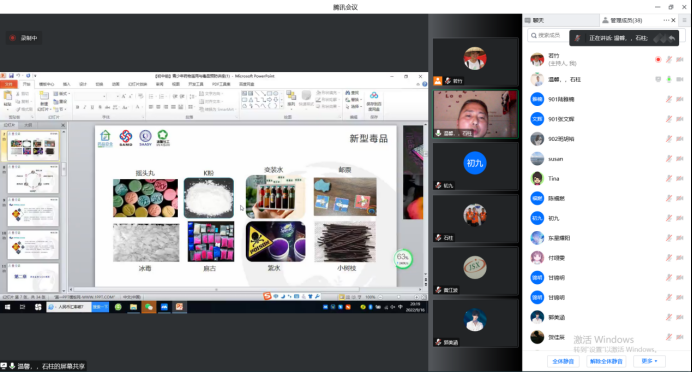This screenshot has height=372, width=692.
Task: Open the 幻灯片放映 ribbon tab in PowerPoint
Action: [137, 84]
